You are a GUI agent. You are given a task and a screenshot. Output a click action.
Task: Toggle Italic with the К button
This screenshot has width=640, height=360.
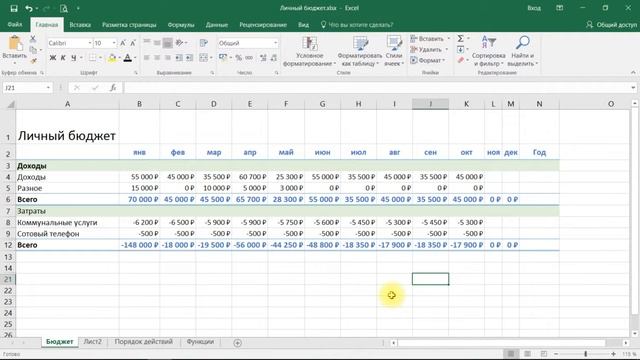(63, 58)
